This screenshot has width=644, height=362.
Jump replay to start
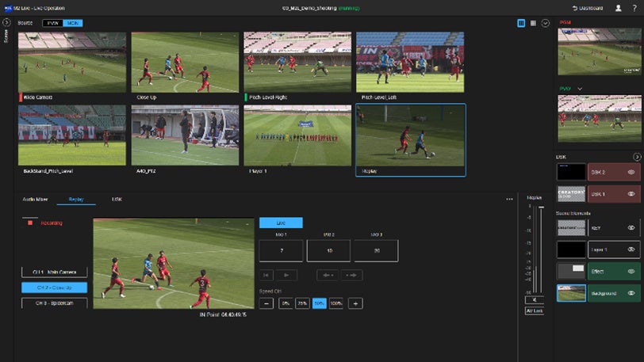[x=266, y=275]
